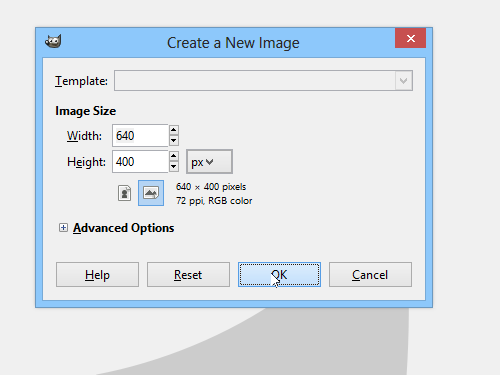Viewport: 500px width, 375px height.
Task: Open the px units dropdown
Action: point(209,162)
